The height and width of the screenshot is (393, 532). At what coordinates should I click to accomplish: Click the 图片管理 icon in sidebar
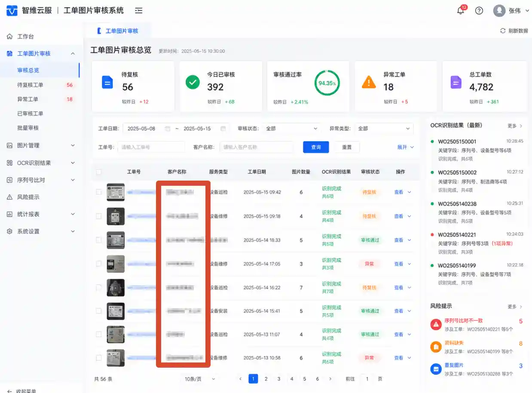pyautogui.click(x=9, y=145)
